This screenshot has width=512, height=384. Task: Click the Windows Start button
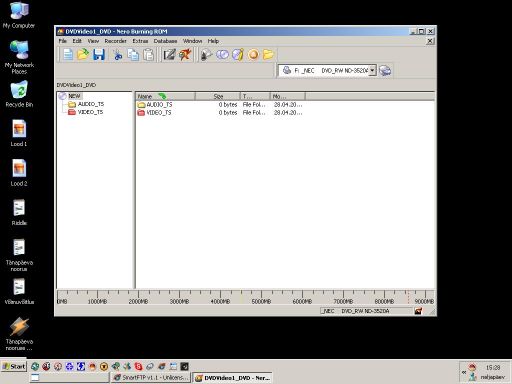coord(14,367)
